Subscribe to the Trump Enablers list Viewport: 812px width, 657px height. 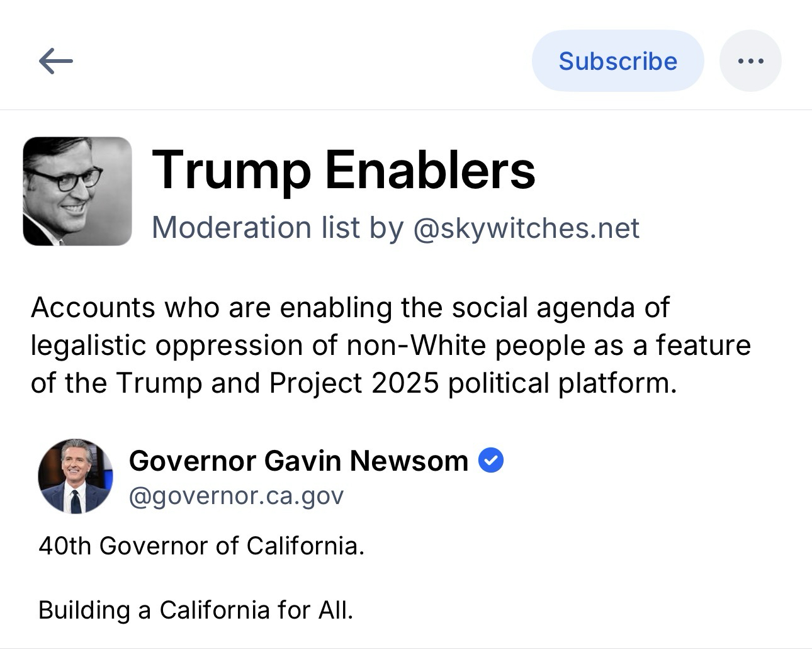617,61
